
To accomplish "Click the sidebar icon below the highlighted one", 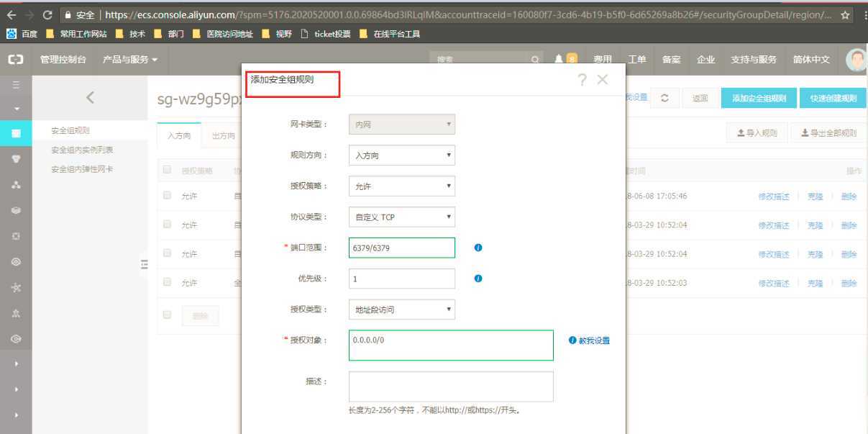I will pyautogui.click(x=16, y=159).
